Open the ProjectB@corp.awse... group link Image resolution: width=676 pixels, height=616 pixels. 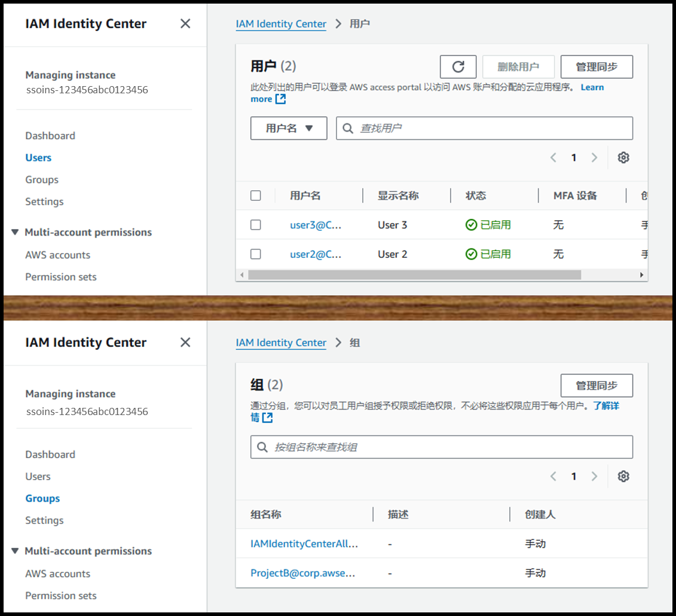point(302,574)
